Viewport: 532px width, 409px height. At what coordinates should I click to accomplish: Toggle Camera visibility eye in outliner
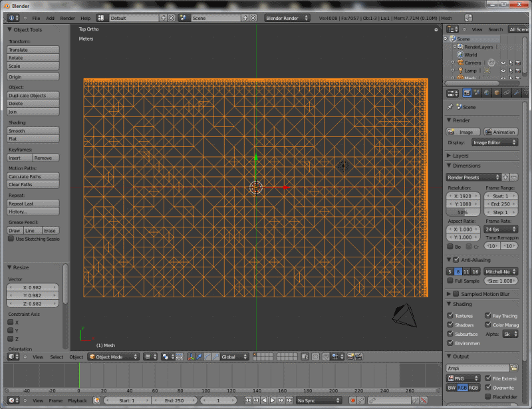coord(503,63)
